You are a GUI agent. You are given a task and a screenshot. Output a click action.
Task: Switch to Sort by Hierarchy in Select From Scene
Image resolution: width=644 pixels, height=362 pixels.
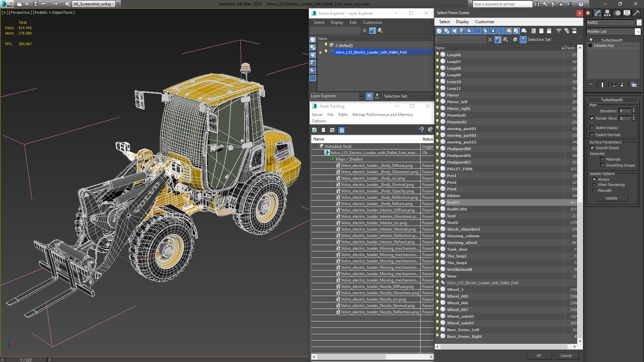click(x=523, y=40)
